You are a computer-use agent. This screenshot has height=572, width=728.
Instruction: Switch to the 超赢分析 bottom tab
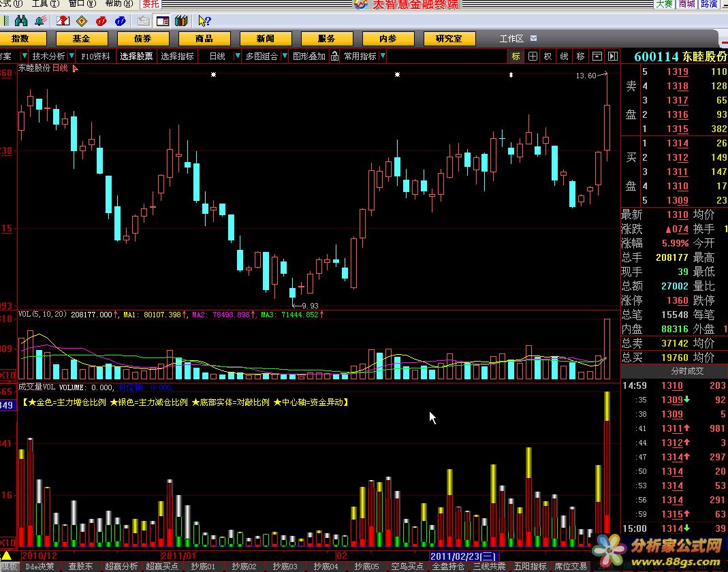coord(121,567)
